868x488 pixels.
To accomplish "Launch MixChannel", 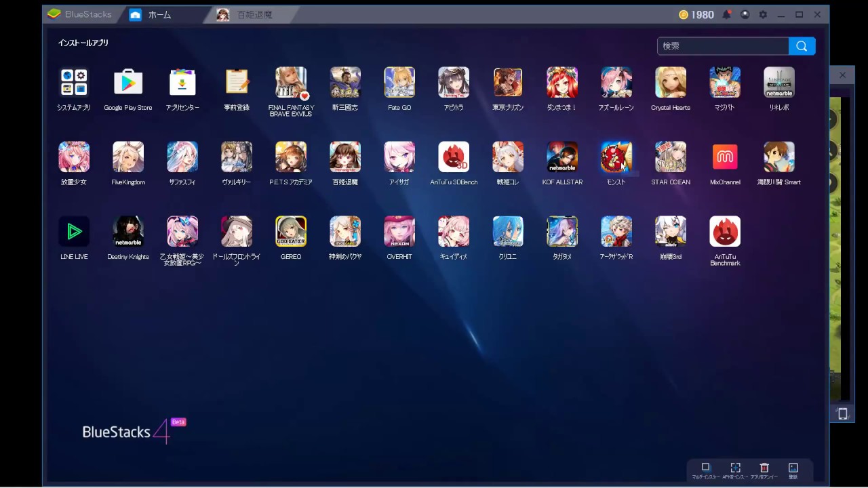I will click(x=725, y=157).
